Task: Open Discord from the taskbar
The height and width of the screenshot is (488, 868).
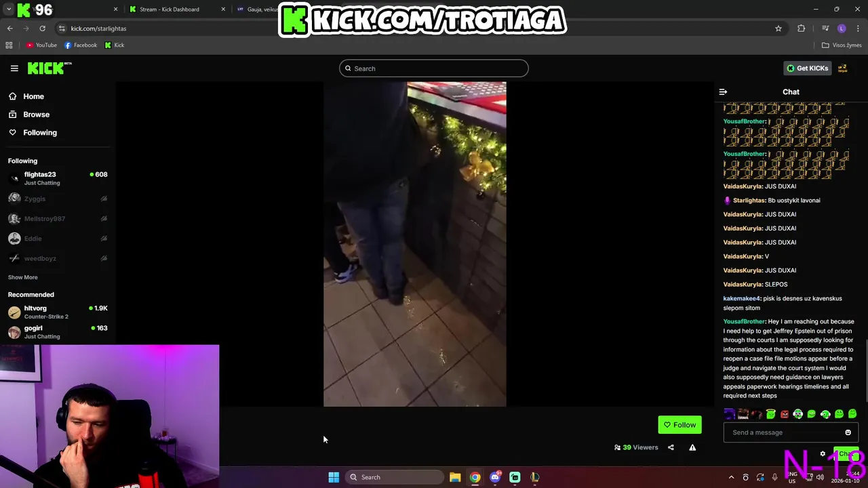Action: coord(495,477)
